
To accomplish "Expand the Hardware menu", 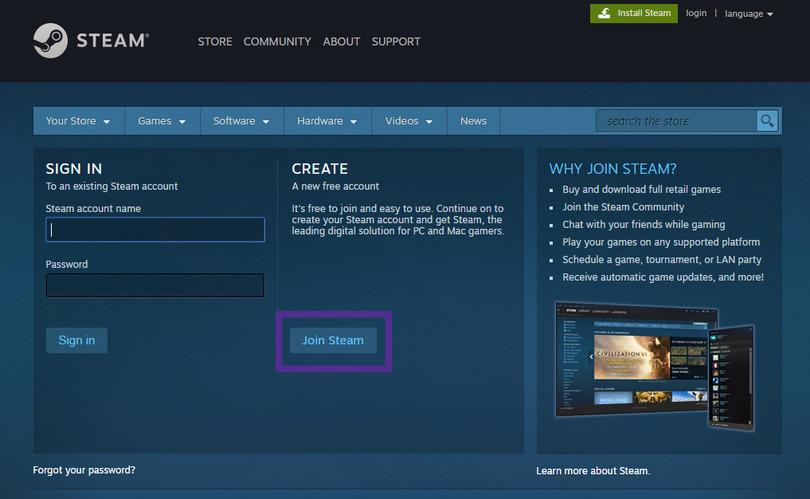I will (327, 121).
